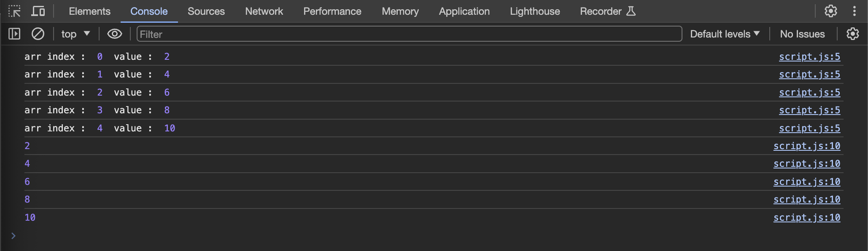Activate the inspect element picker icon
The width and height of the screenshot is (868, 251).
(x=14, y=11)
